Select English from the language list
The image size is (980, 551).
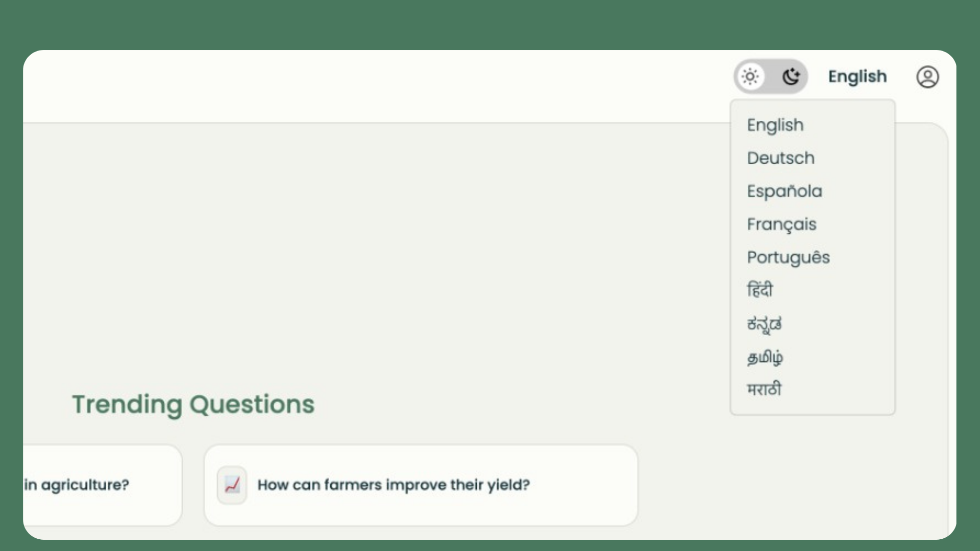[x=775, y=125]
